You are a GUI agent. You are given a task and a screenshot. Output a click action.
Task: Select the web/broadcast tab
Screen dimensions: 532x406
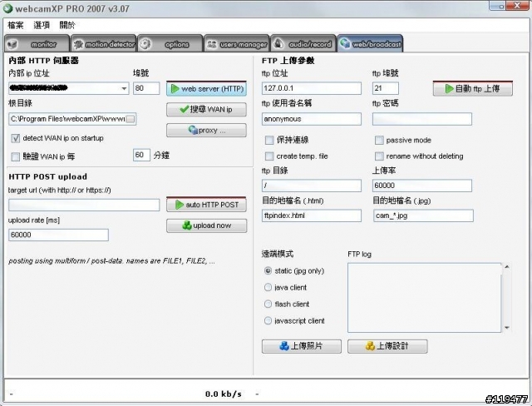pos(370,43)
